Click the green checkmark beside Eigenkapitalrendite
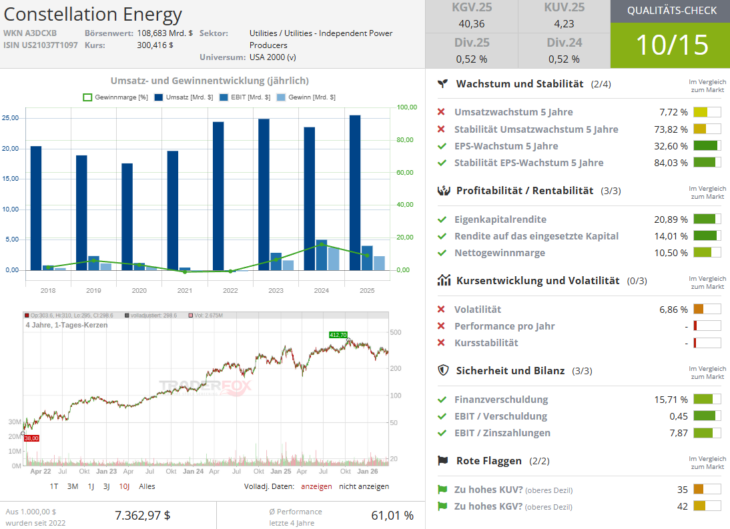 tap(442, 219)
